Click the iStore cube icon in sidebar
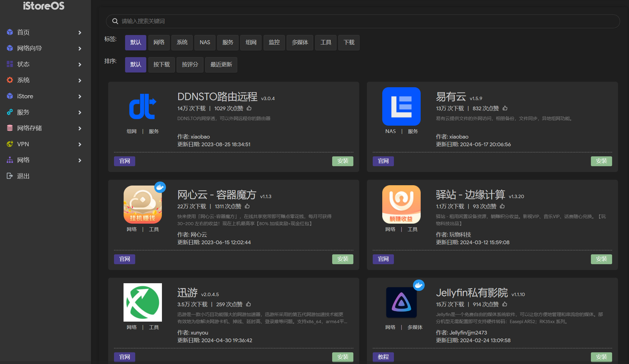 pyautogui.click(x=10, y=96)
